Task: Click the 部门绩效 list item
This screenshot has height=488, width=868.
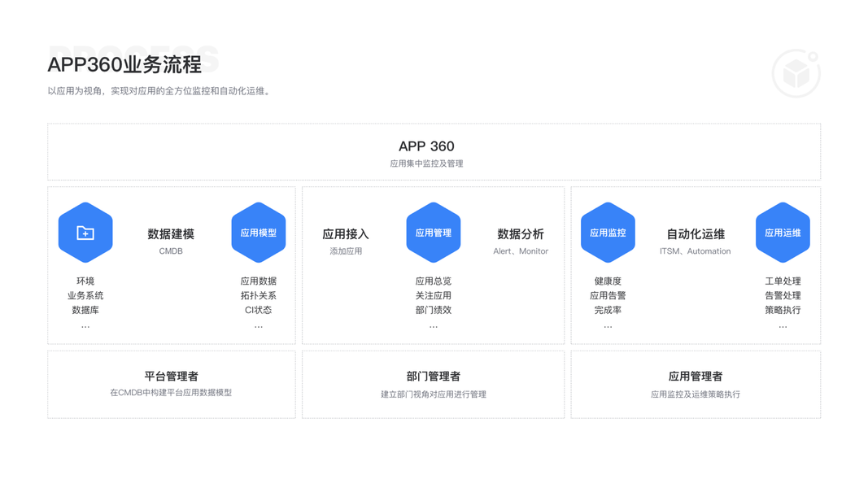Action: 434,310
